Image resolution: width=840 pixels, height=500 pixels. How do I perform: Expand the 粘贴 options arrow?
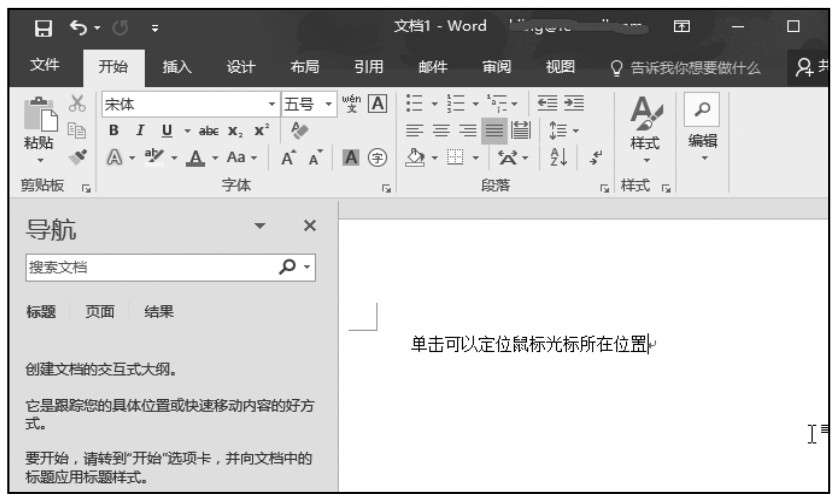pyautogui.click(x=40, y=160)
